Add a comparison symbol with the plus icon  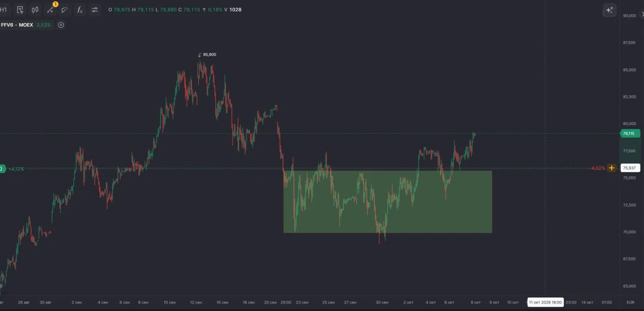pyautogui.click(x=61, y=25)
